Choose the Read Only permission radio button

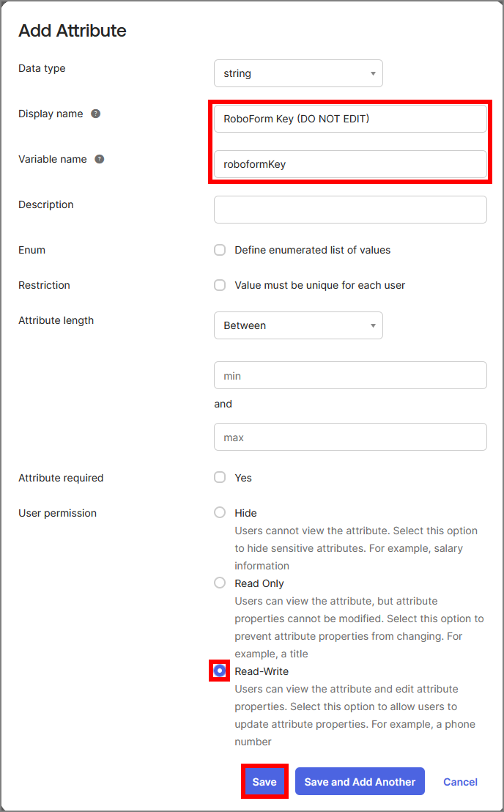pyautogui.click(x=220, y=583)
